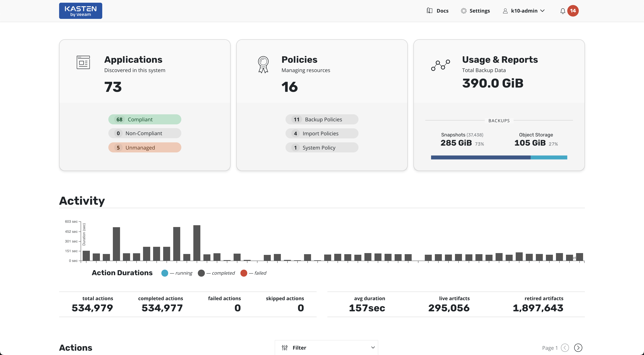Click the Settings gear icon
The width and height of the screenshot is (644, 355).
[x=464, y=10]
